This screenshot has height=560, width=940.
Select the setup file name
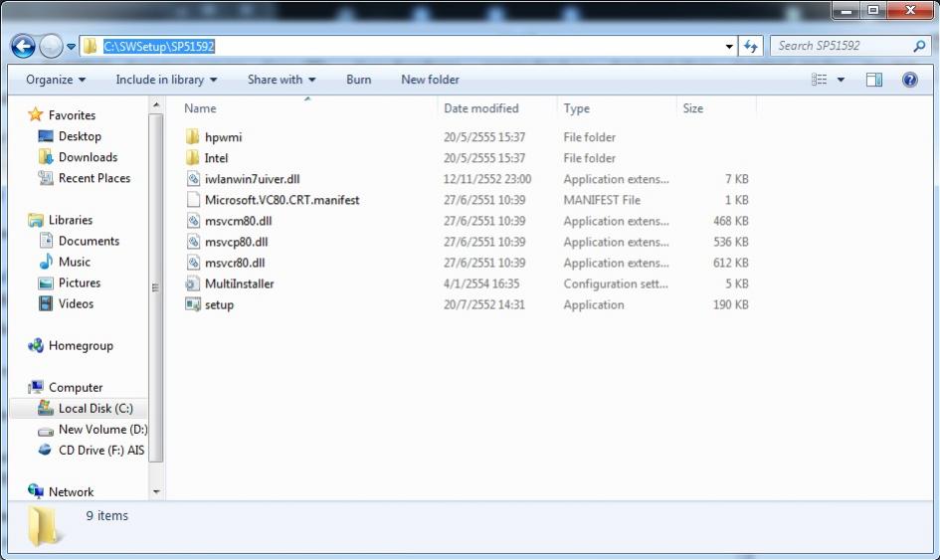(x=220, y=305)
